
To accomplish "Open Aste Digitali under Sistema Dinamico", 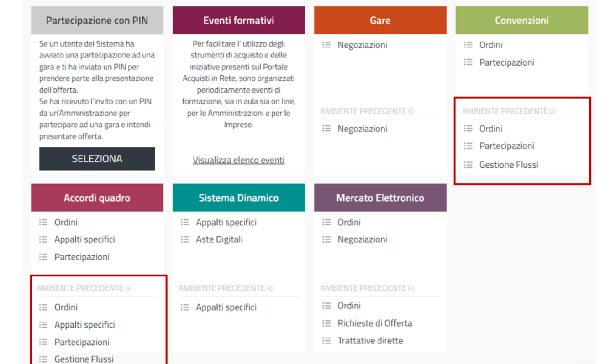I will (219, 239).
